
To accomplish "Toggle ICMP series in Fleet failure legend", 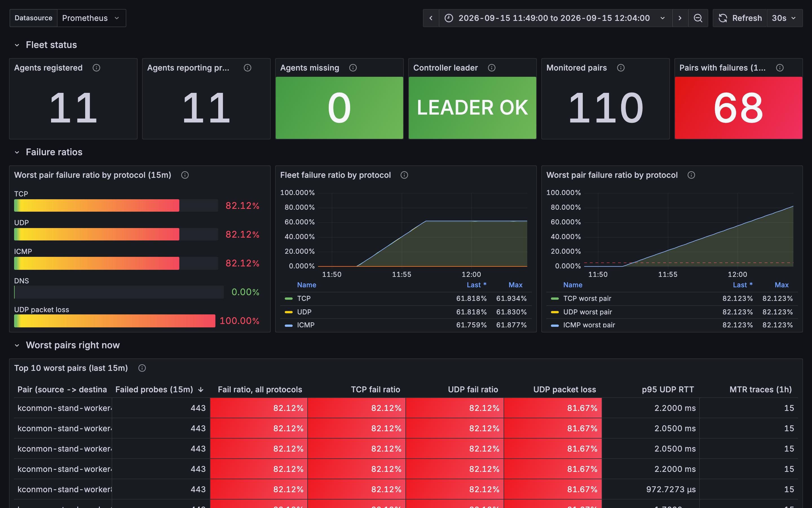I will [x=306, y=325].
